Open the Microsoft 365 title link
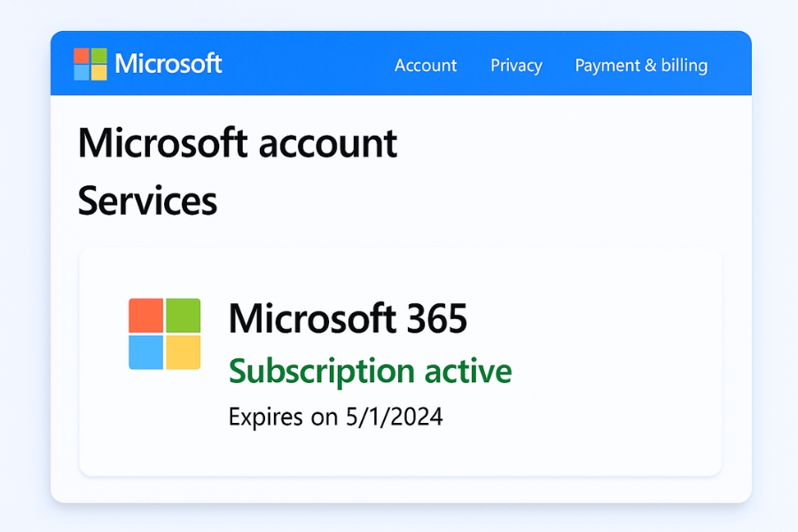Screen dimensions: 798x532 (x=348, y=318)
